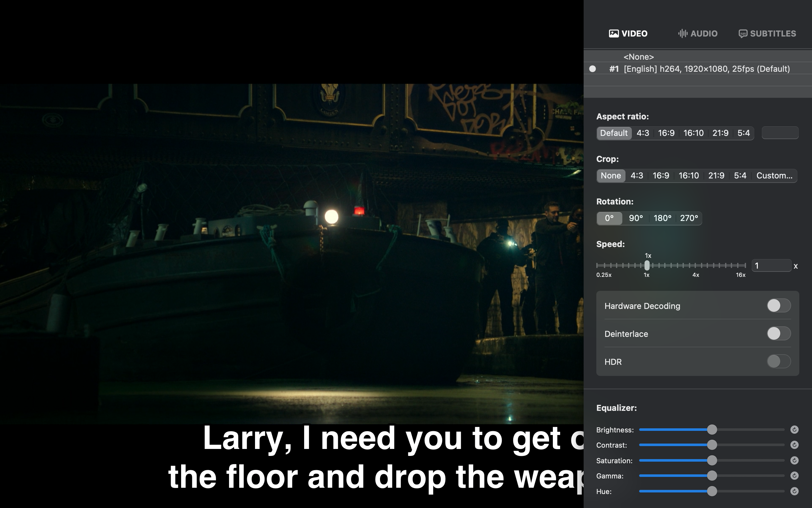Set aspect ratio to Default
This screenshot has width=812, height=508.
(614, 133)
